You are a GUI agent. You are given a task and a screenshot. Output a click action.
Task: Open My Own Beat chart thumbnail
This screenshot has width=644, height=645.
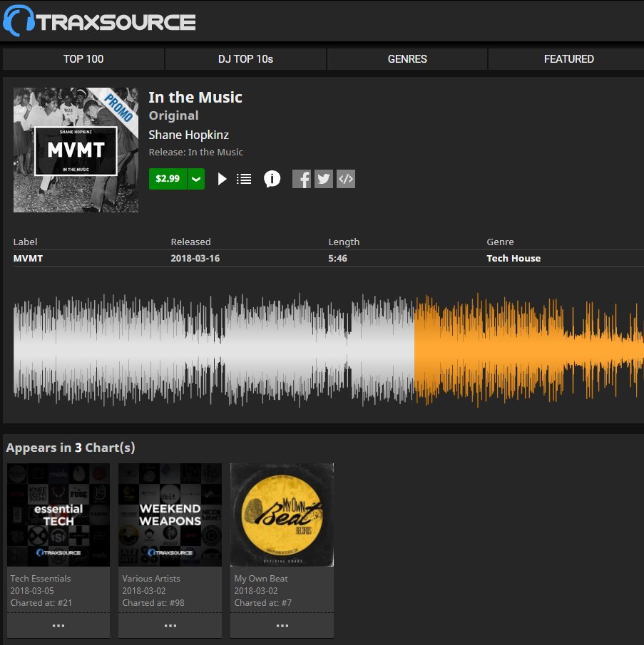[282, 515]
